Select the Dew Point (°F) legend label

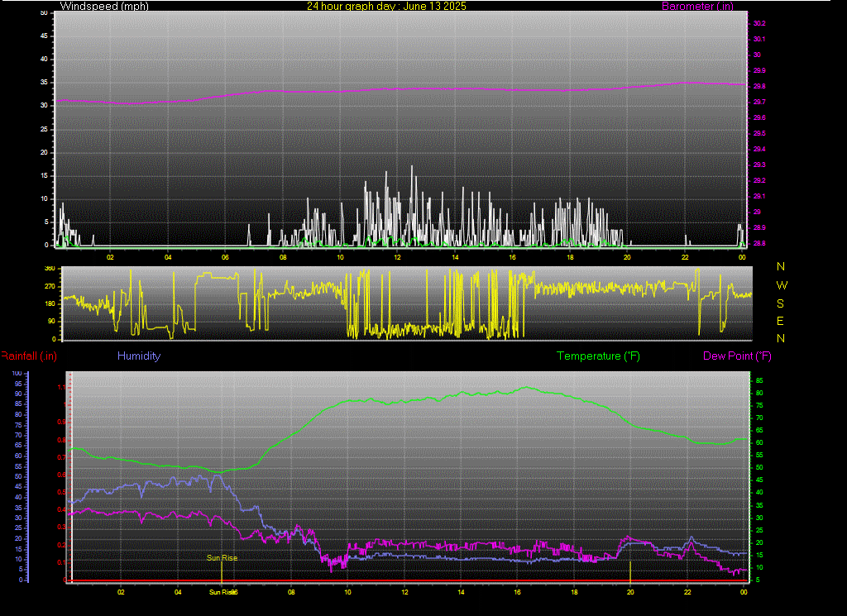coord(737,356)
